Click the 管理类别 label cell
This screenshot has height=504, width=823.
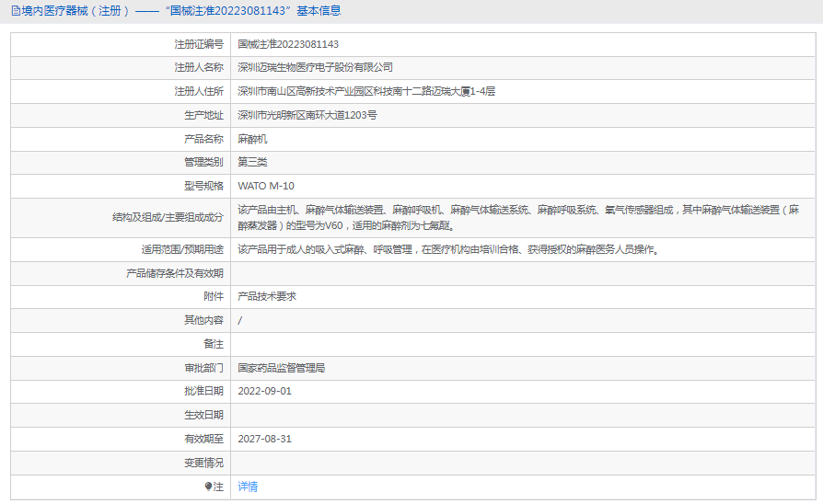coord(121,163)
